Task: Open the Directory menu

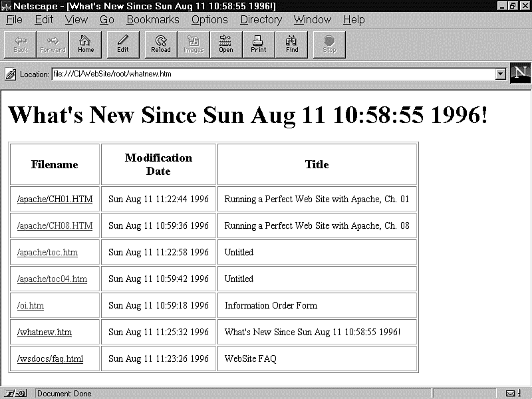Action: (x=261, y=20)
